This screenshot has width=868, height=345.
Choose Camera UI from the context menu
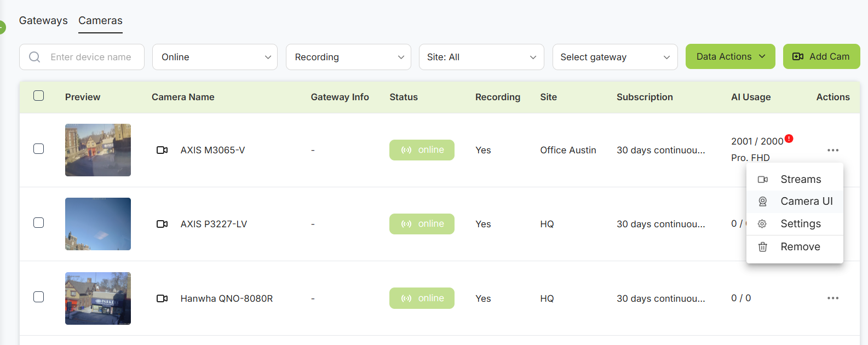click(806, 202)
